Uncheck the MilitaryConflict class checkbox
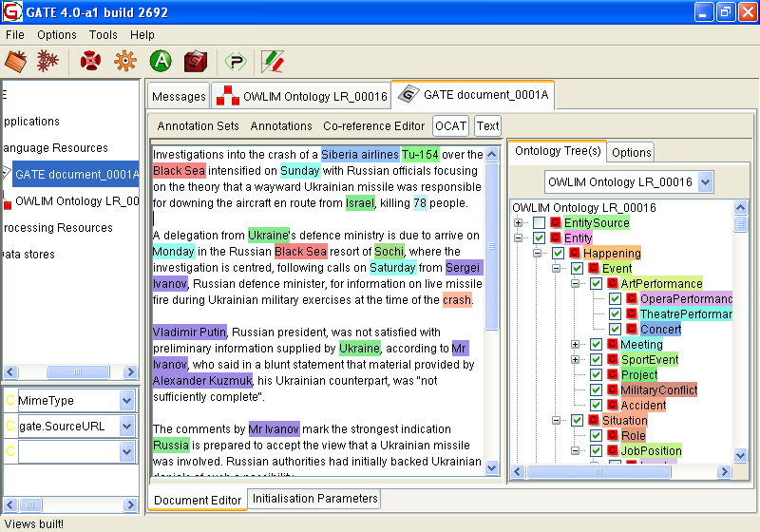Screen dimensions: 760x532 pos(596,389)
